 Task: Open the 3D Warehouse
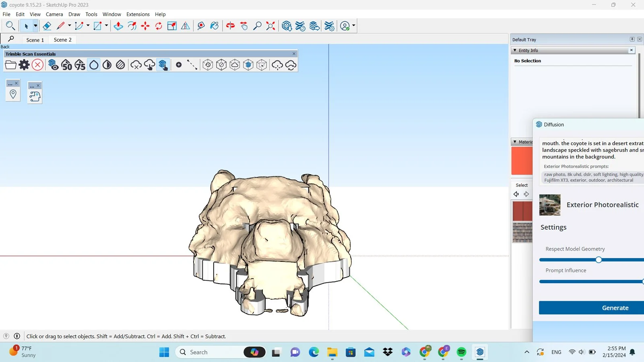(287, 26)
